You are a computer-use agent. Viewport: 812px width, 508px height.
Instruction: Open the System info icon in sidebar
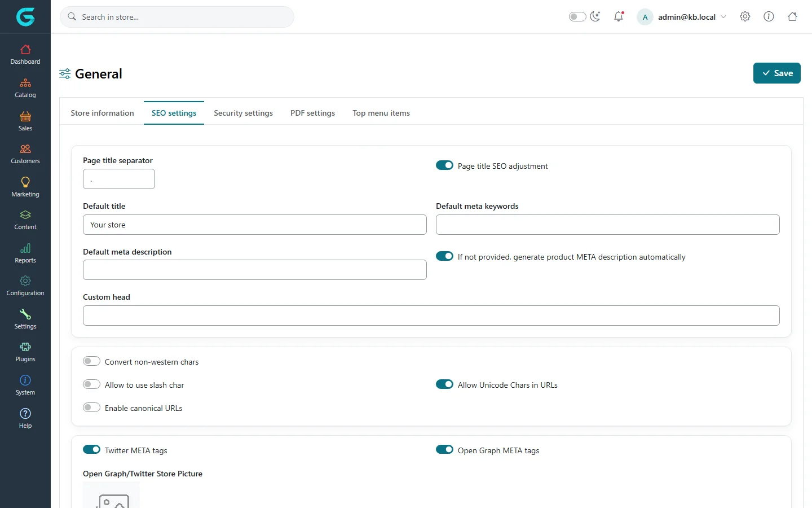point(25,380)
